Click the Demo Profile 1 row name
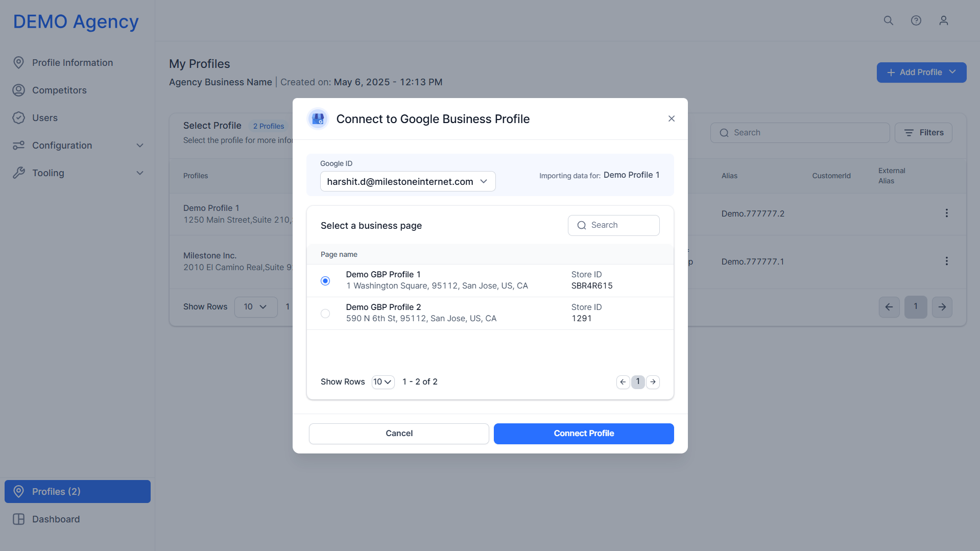This screenshot has width=980, height=551. (x=211, y=208)
